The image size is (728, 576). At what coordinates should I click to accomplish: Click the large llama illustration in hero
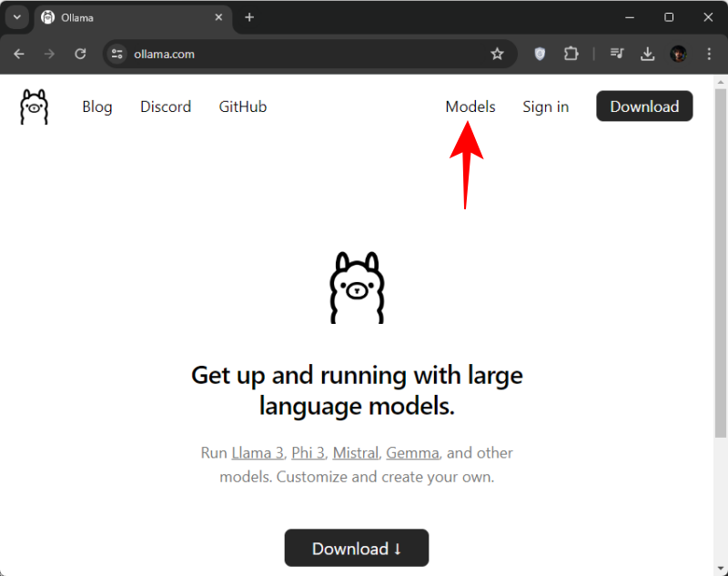click(x=357, y=288)
